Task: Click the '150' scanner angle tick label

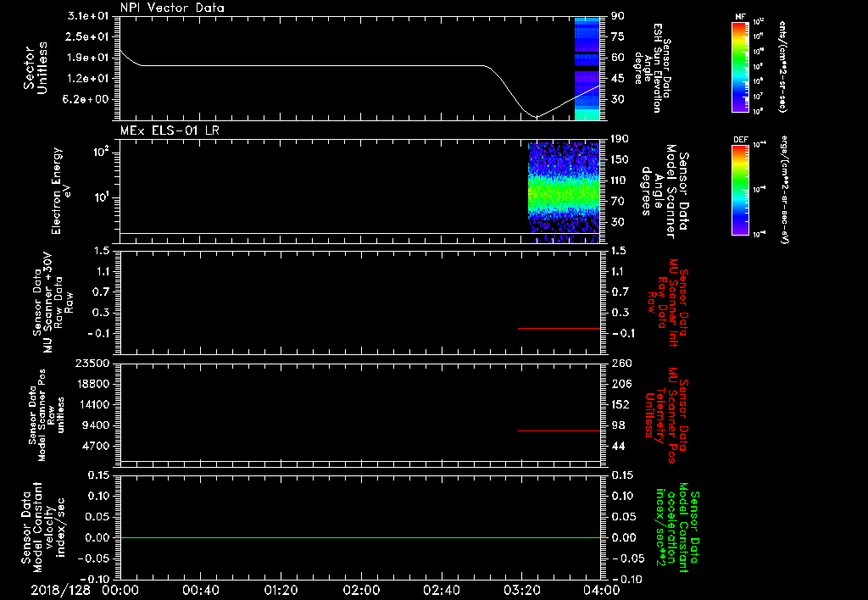Action: 621,160
